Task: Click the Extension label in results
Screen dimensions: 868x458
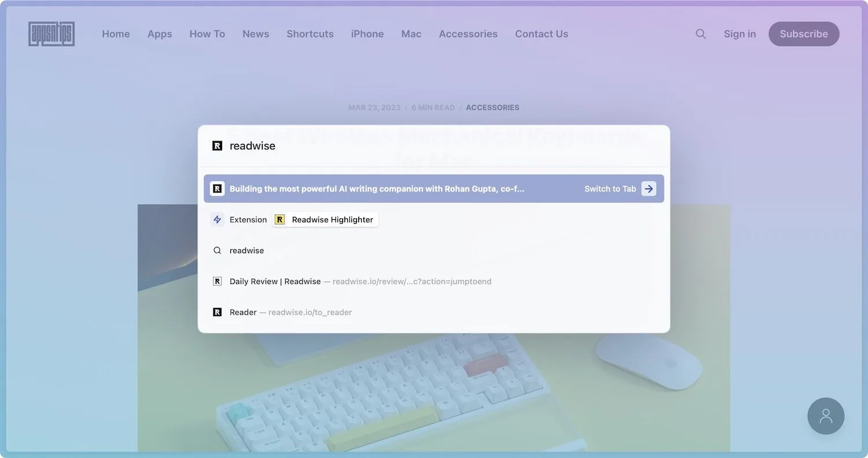Action: 248,220
